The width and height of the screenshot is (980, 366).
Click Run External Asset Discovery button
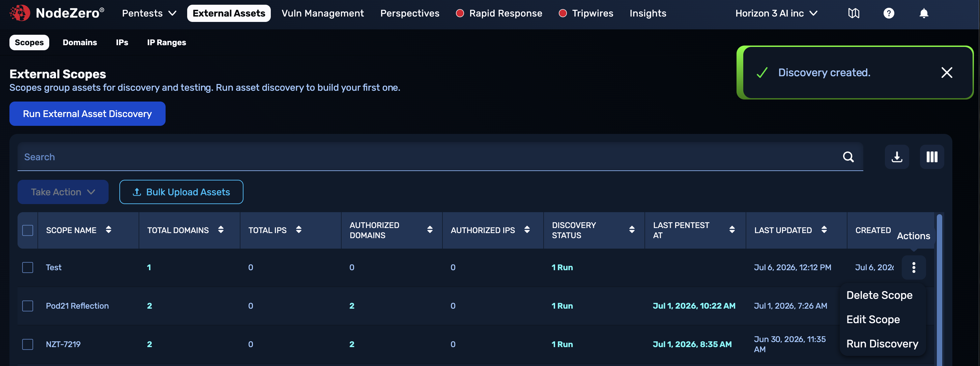pos(87,114)
